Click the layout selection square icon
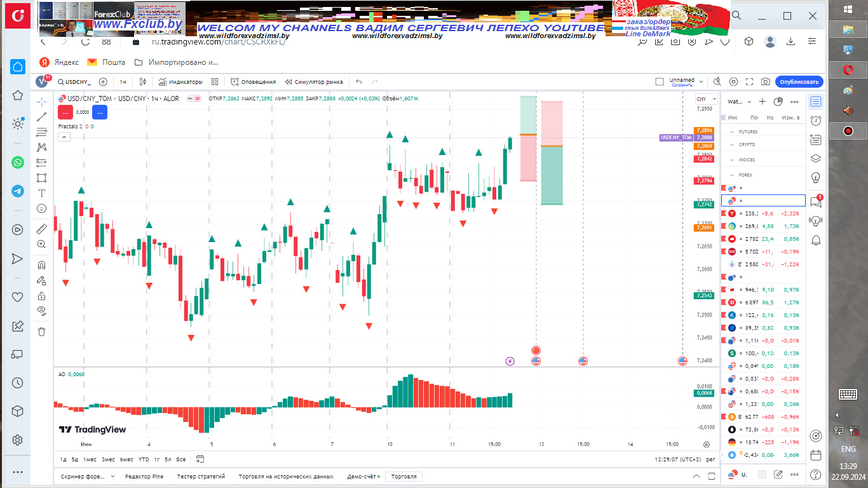 coord(660,81)
